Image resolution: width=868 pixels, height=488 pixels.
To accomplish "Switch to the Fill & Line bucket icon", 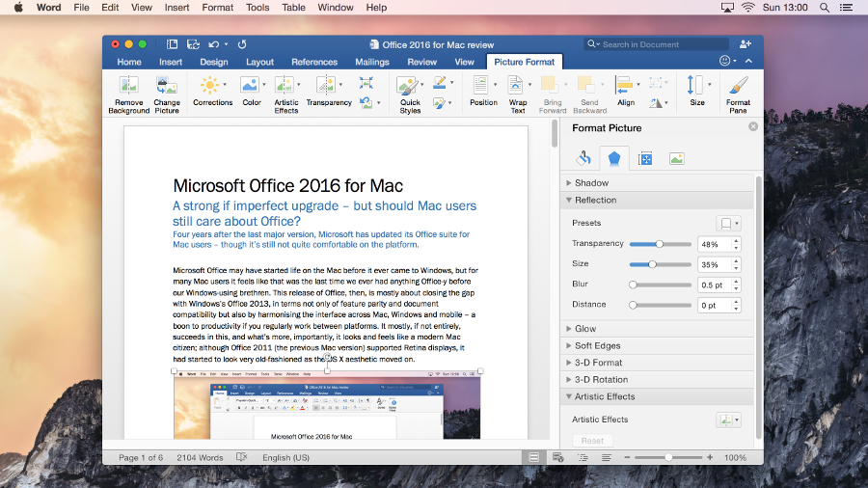I will [583, 159].
